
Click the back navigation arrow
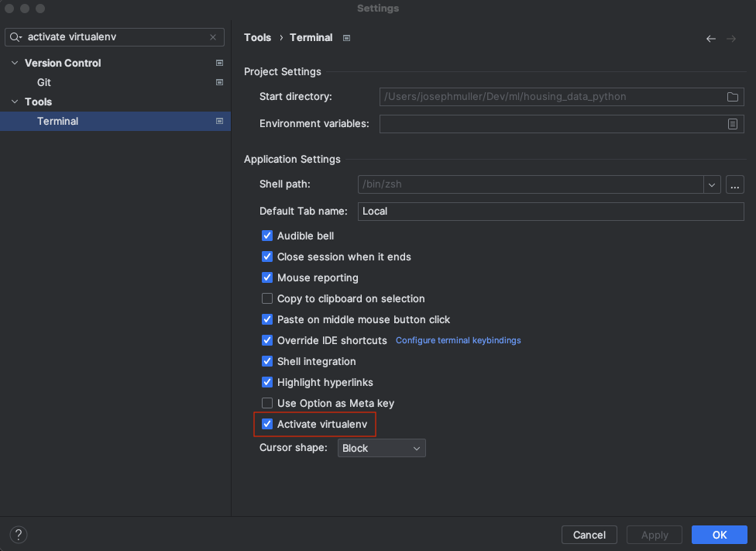[x=710, y=39]
